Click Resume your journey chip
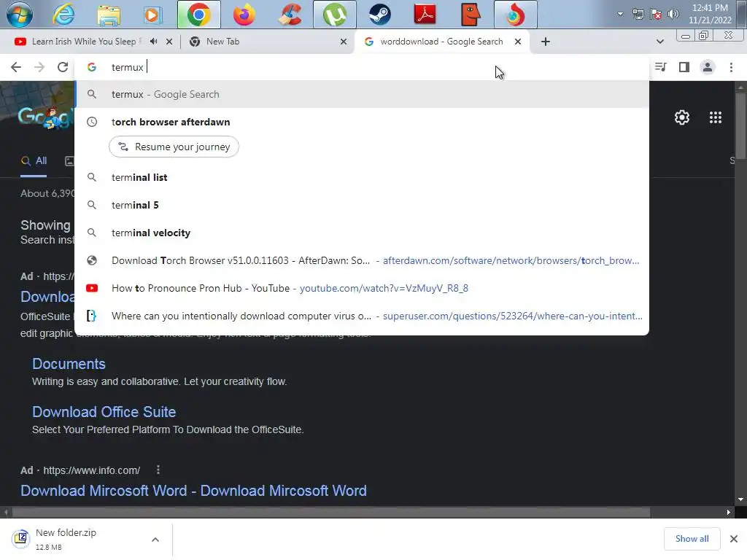 coord(174,147)
